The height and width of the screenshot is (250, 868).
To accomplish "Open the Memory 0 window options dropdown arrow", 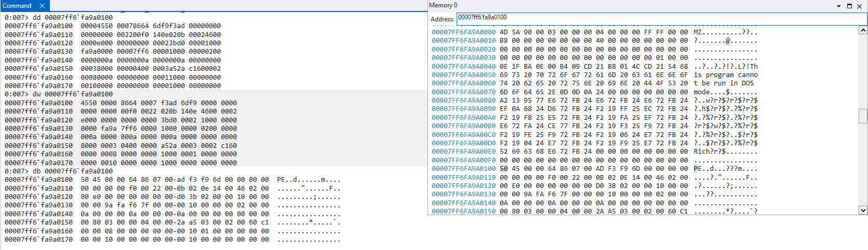I will pyautogui.click(x=839, y=6).
